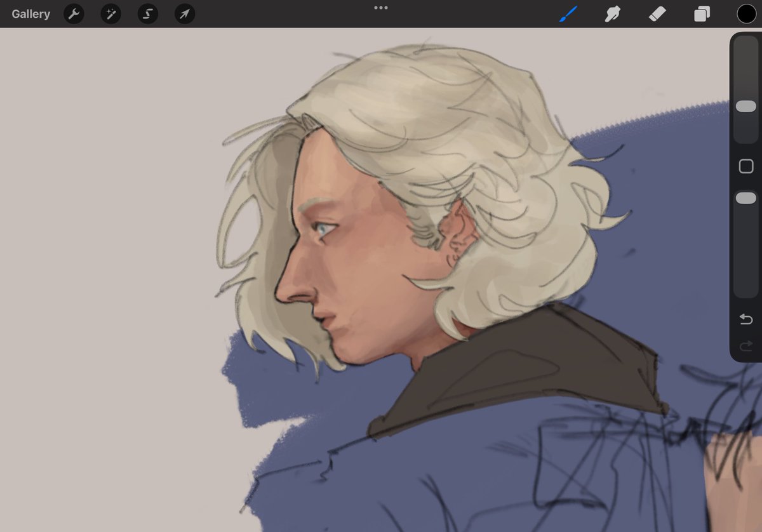Open the Layers panel
Image resolution: width=762 pixels, height=532 pixels.
702,14
